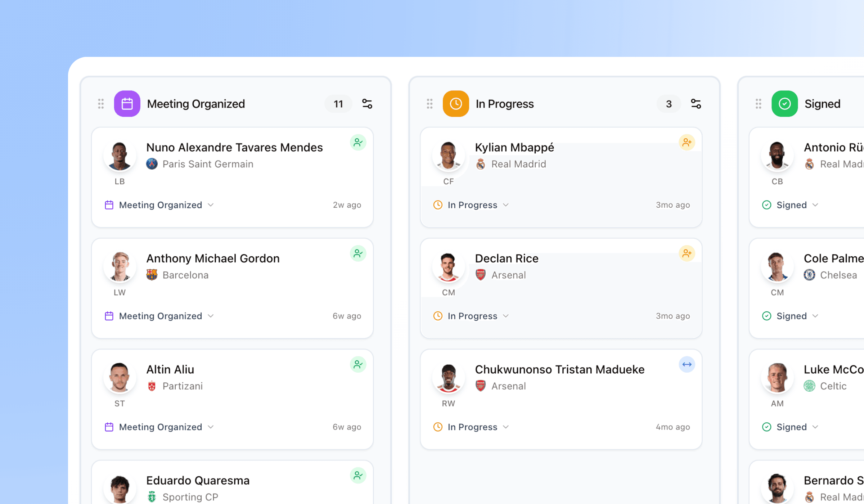Click the count badge 11 in Meeting Organized
This screenshot has width=864, height=504.
coord(338,104)
